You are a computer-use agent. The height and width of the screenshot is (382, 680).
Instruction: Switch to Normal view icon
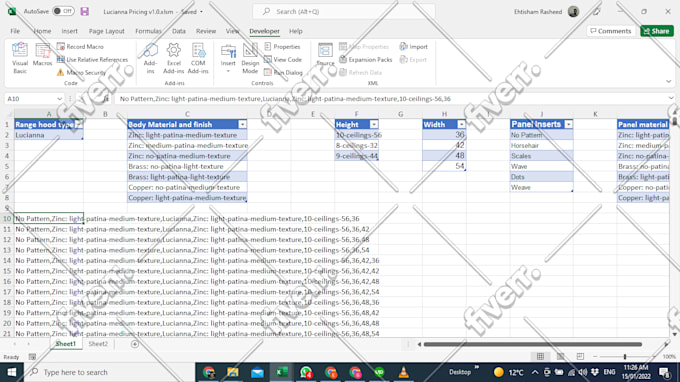pos(540,356)
